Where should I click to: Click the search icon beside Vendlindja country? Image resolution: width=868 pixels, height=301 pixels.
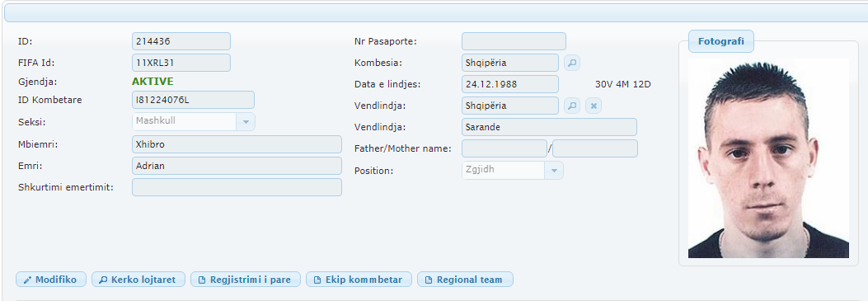572,105
